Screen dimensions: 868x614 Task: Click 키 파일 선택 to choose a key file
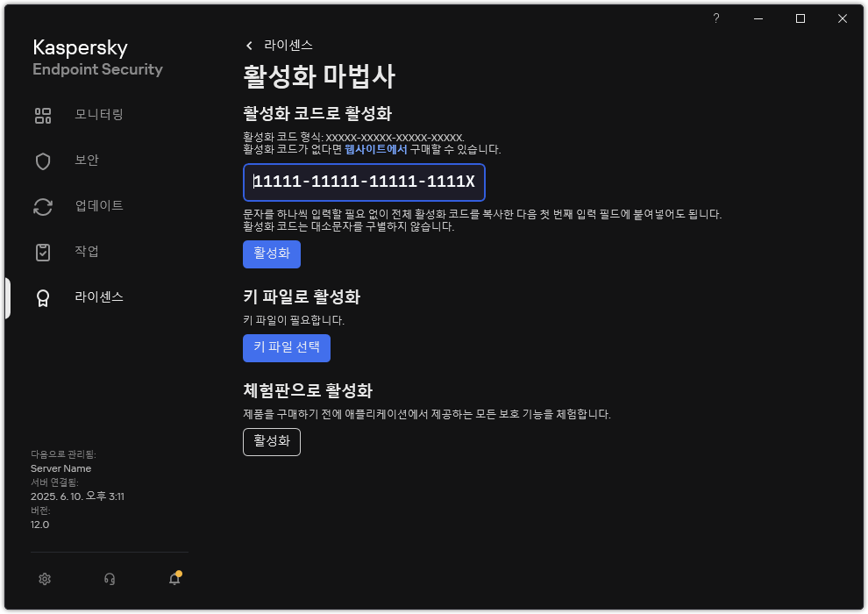point(286,348)
